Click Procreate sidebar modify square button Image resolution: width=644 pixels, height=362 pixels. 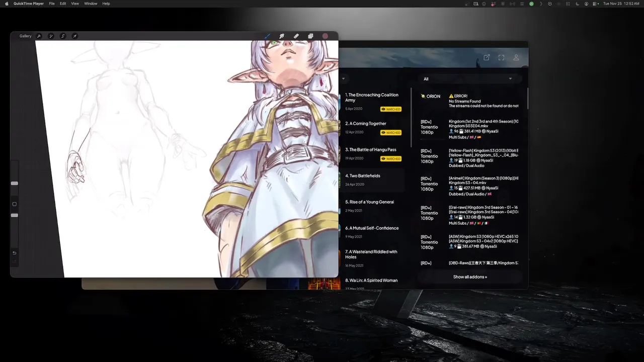pos(15,204)
